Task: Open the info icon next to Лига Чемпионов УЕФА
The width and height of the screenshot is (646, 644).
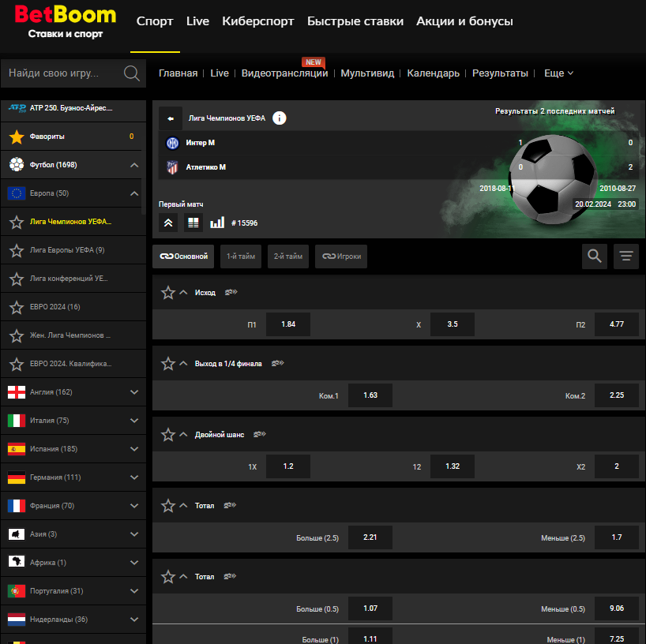Action: click(280, 118)
